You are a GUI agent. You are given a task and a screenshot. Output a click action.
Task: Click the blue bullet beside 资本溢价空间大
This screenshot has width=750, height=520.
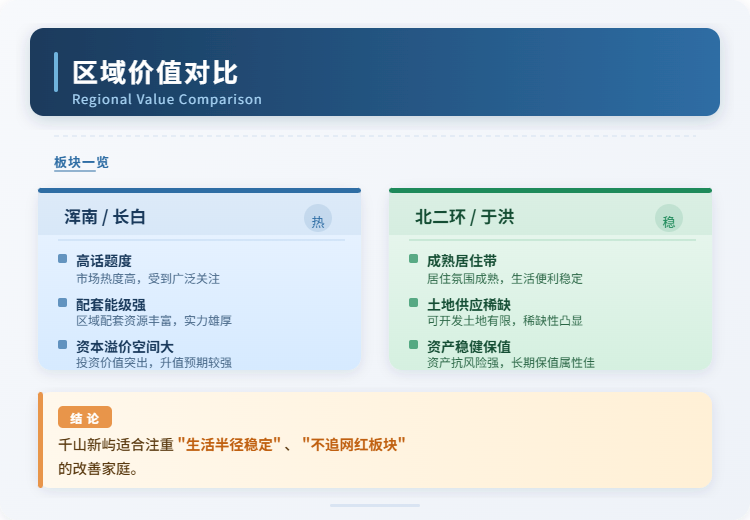point(63,344)
